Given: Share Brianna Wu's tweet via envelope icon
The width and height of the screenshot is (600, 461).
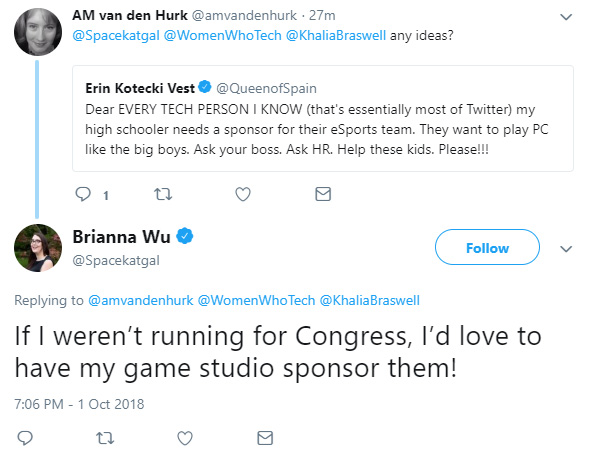Looking at the screenshot, I should pos(265,438).
